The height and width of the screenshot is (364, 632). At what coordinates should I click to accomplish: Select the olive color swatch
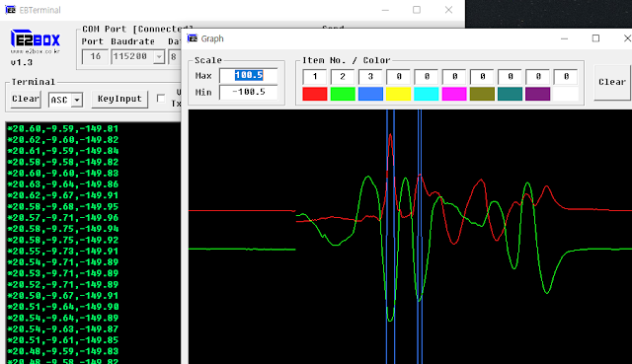[482, 94]
